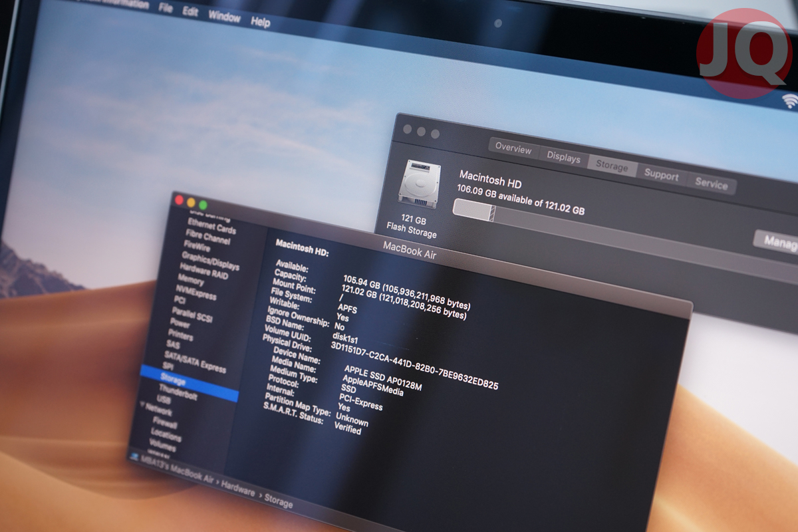Screen dimensions: 798x532
Task: Select Fibre Channel in the sidebar
Action: pyautogui.click(x=208, y=237)
